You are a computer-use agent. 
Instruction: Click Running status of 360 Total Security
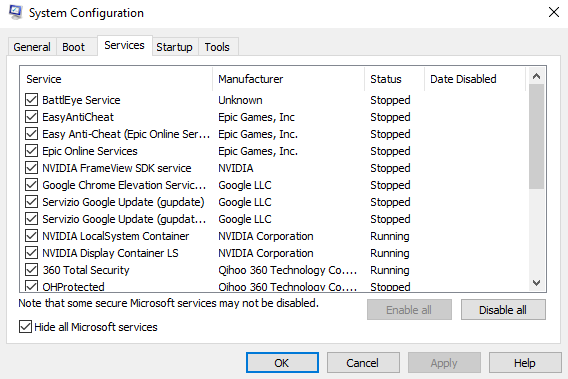(x=390, y=270)
